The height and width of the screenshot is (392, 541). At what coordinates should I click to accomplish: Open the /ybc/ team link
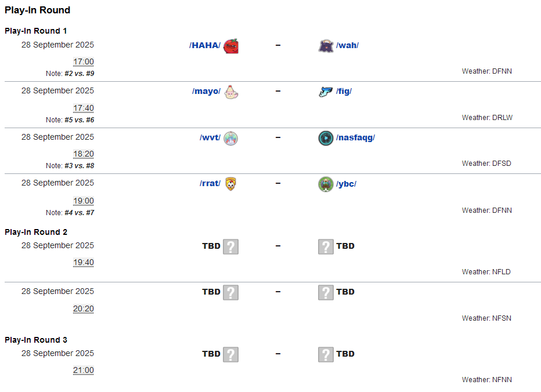click(x=346, y=184)
